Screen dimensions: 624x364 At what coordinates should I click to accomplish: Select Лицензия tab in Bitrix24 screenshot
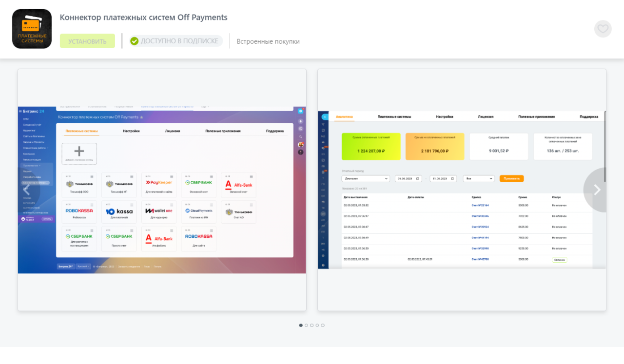tap(172, 131)
